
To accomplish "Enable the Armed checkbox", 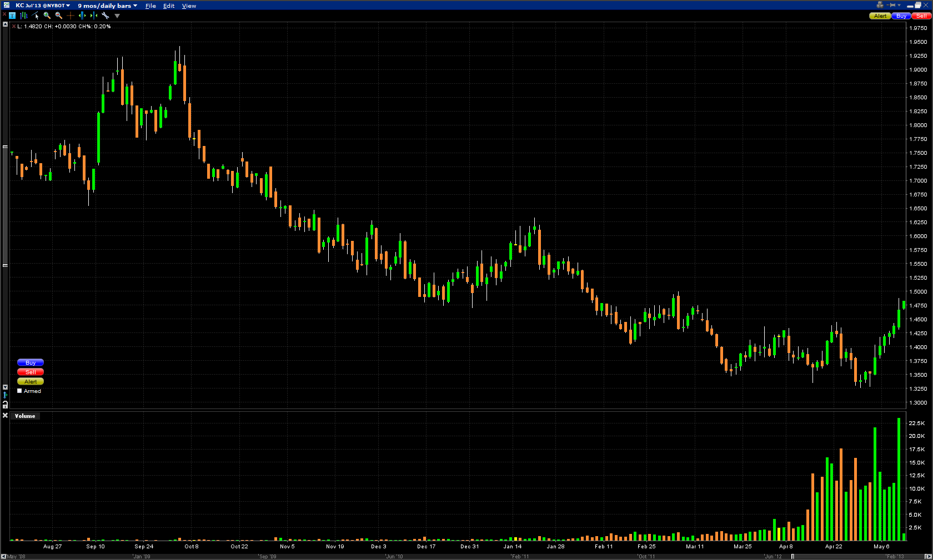I will coord(20,391).
